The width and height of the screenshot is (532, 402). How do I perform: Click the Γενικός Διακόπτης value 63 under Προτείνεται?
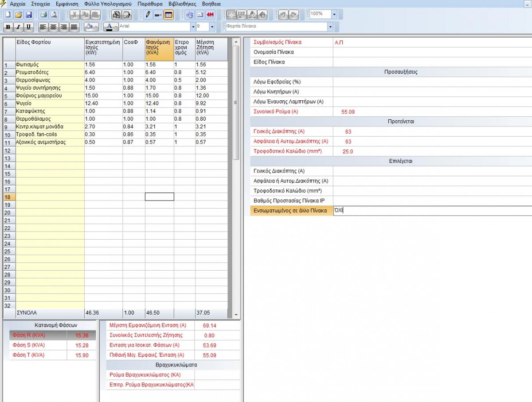click(x=348, y=131)
